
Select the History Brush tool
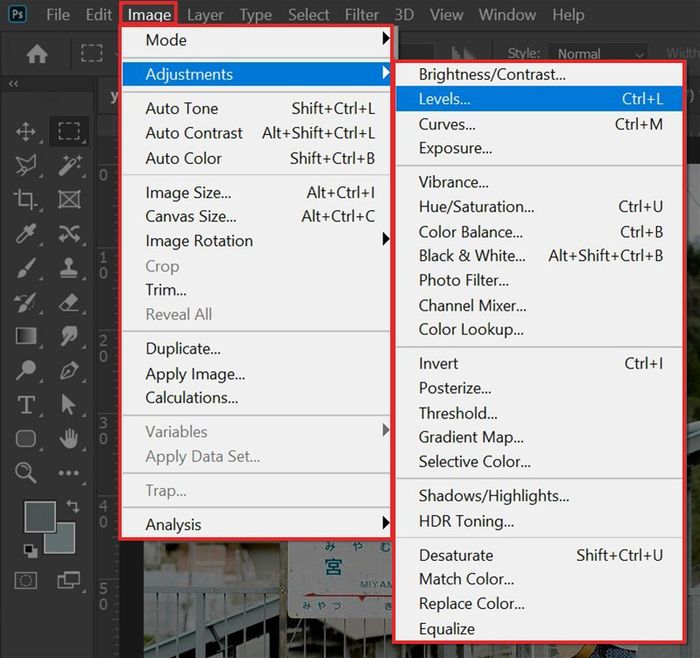click(x=25, y=302)
